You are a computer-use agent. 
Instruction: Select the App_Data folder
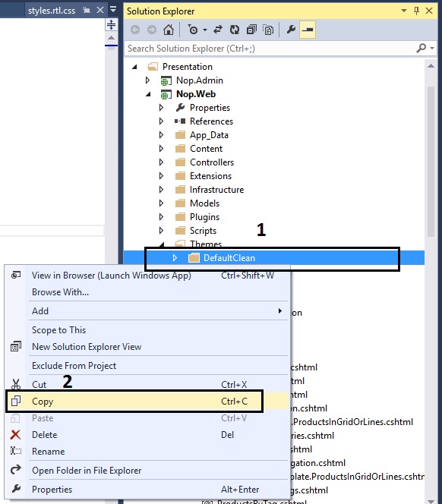click(x=209, y=135)
